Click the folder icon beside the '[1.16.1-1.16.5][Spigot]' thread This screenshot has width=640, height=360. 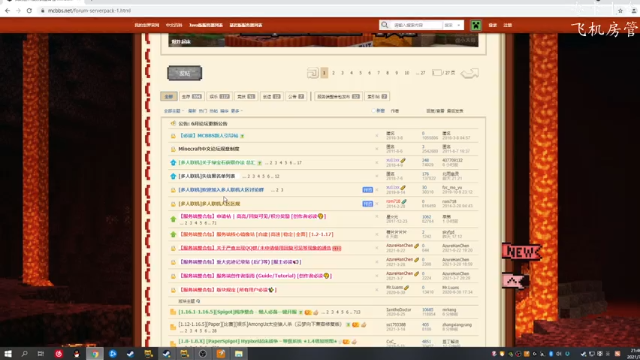click(x=173, y=312)
